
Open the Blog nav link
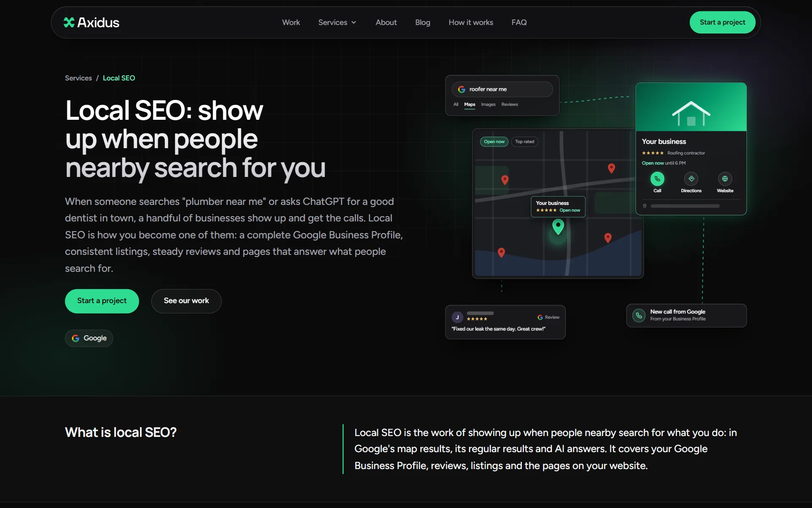422,22
